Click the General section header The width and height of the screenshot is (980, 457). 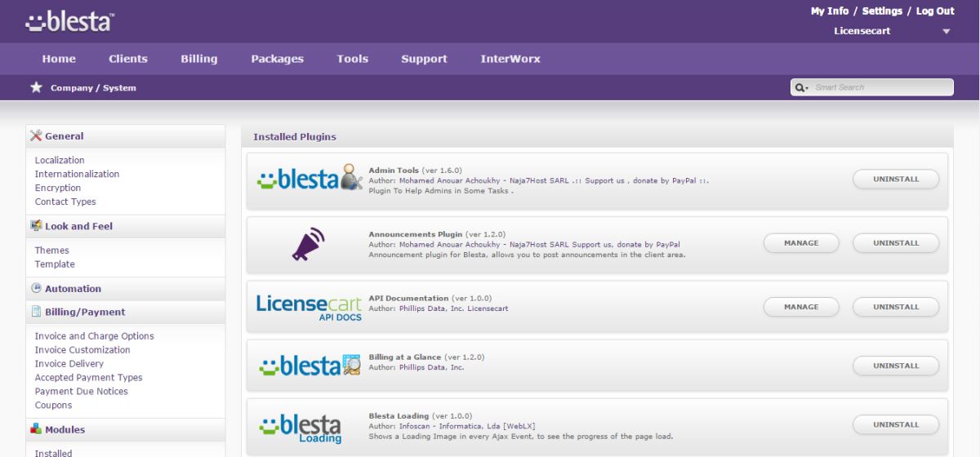(125, 136)
